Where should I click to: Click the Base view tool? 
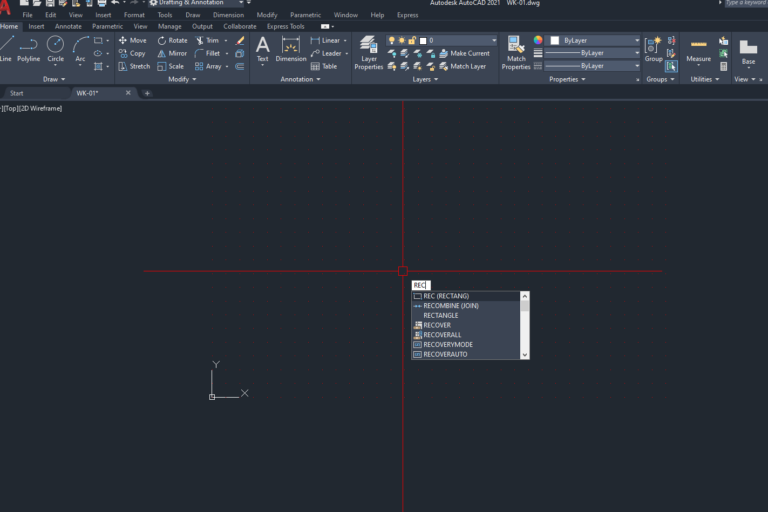point(748,51)
